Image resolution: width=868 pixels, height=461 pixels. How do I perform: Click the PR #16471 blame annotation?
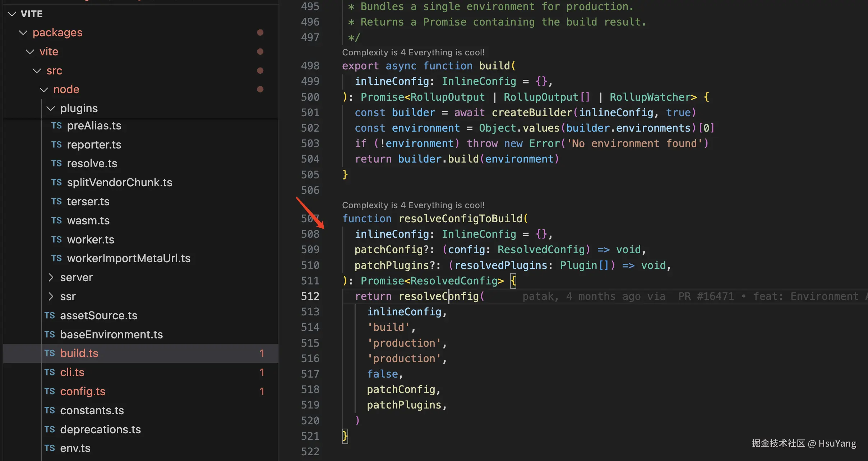click(706, 296)
